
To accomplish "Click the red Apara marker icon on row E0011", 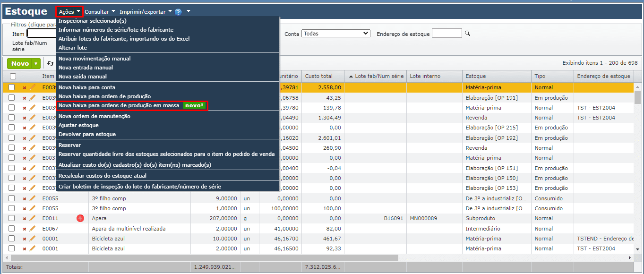I will pyautogui.click(x=80, y=218).
